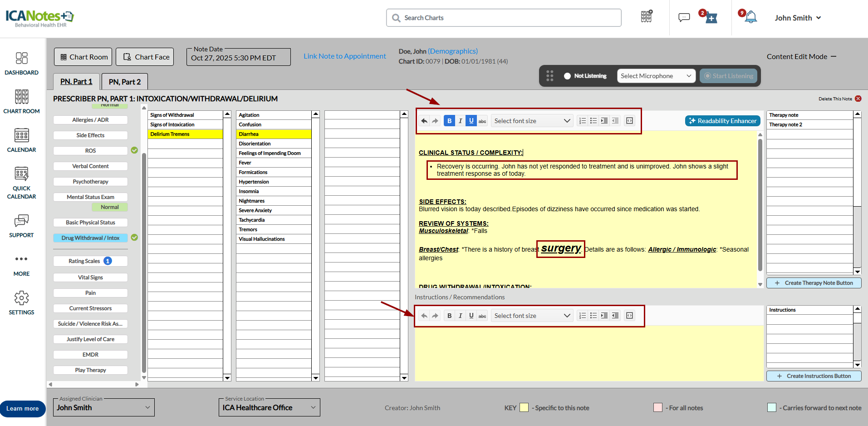Screen dimensions: 868x426
Task: Expand the Assigned Clinician dropdown
Action: [x=103, y=407]
